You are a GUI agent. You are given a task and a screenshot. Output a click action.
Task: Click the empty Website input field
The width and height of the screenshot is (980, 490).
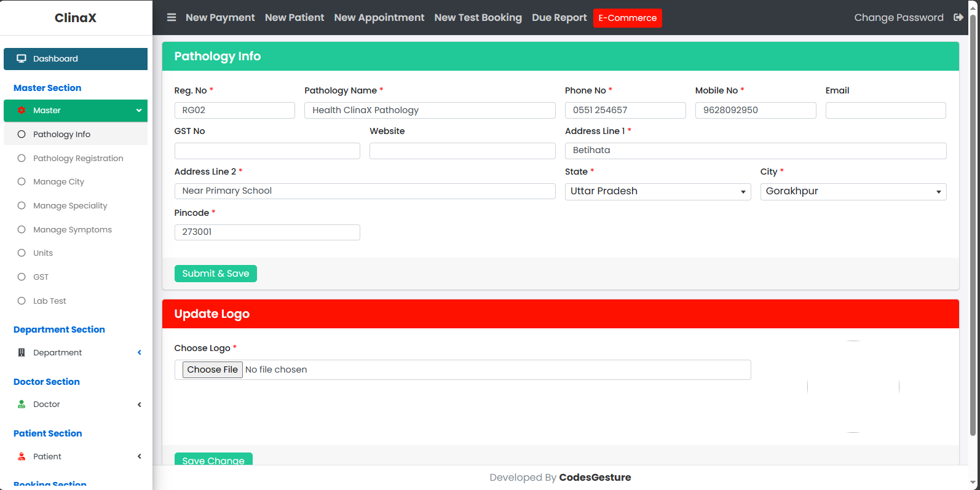coord(462,151)
